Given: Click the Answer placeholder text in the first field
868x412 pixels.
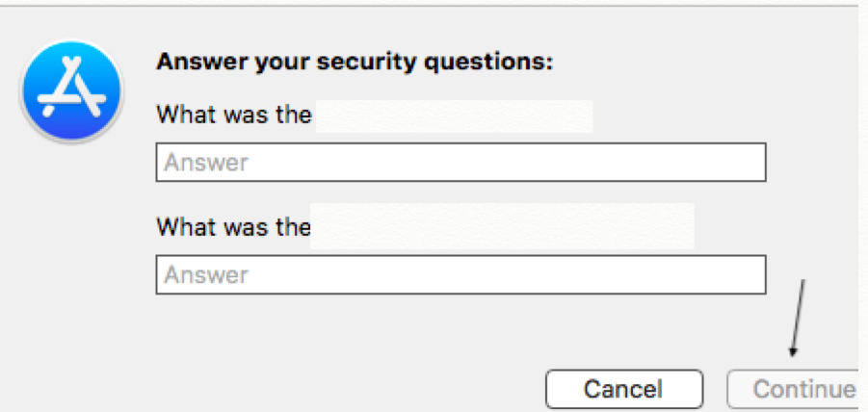Looking at the screenshot, I should tap(205, 163).
